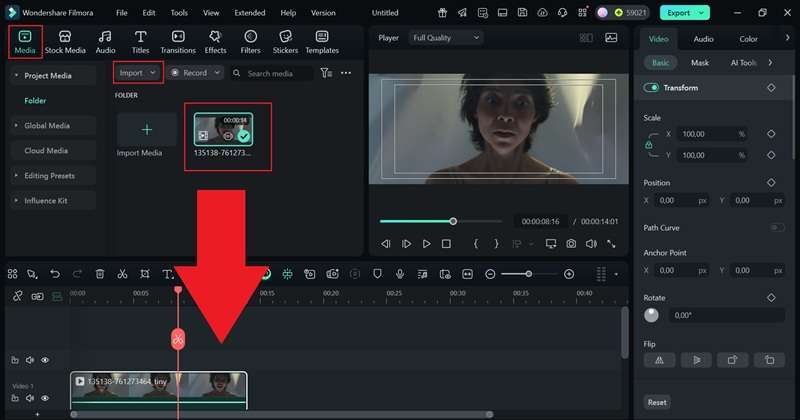This screenshot has height=420, width=800.
Task: Open the Filters panel
Action: 250,42
